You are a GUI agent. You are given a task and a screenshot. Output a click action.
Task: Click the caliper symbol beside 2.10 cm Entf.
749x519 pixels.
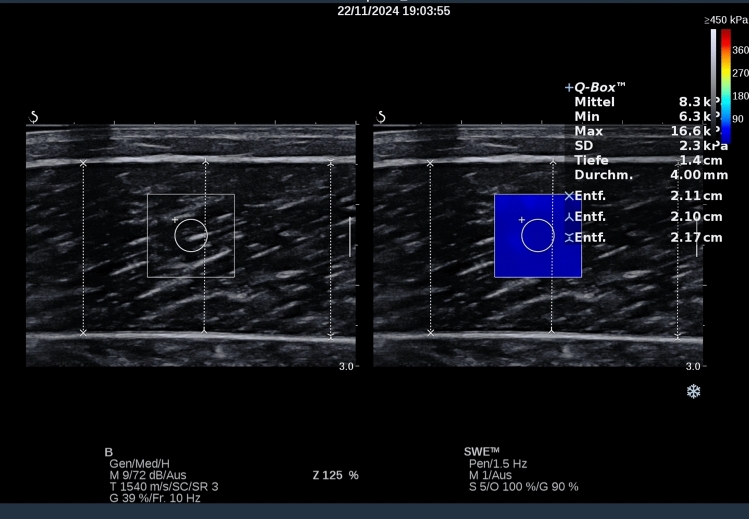[x=569, y=216]
